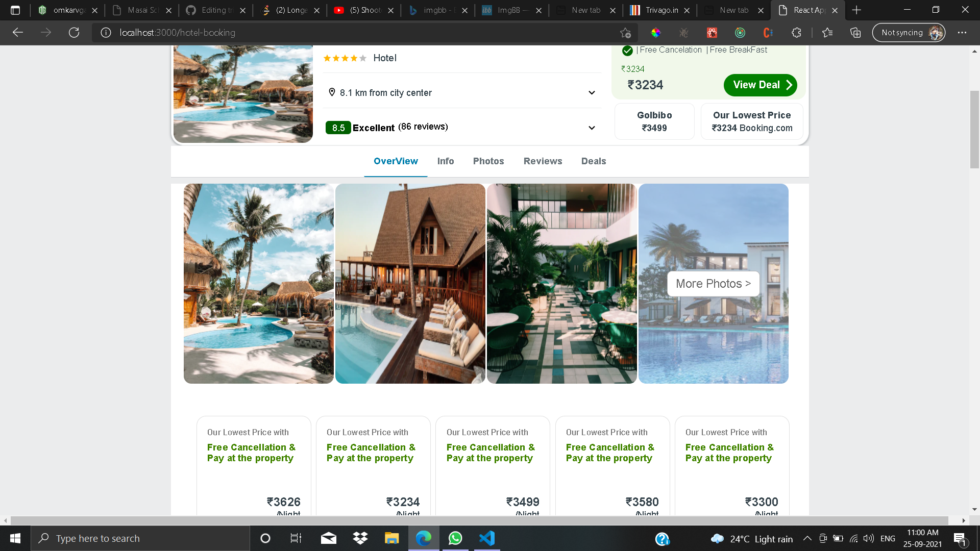Screen dimensions: 980x551
Task: Click the browser refresh icon
Action: pos(74,33)
